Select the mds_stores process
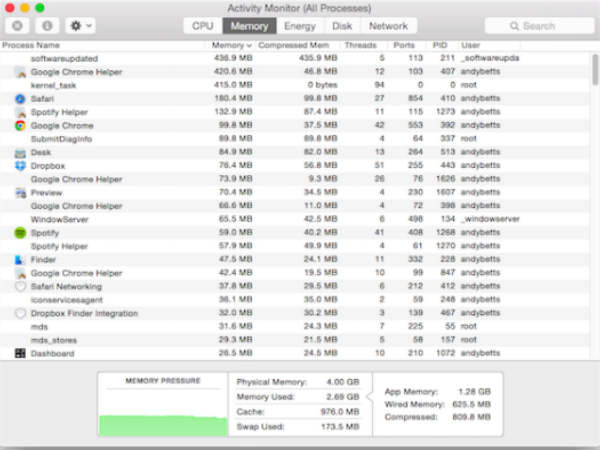Viewport: 600px width, 450px height. coord(295,339)
